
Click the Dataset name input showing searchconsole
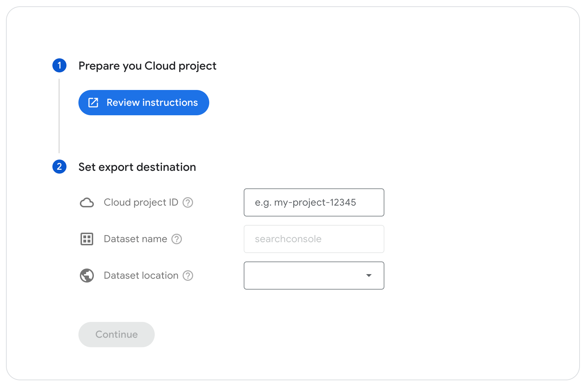[x=314, y=239]
